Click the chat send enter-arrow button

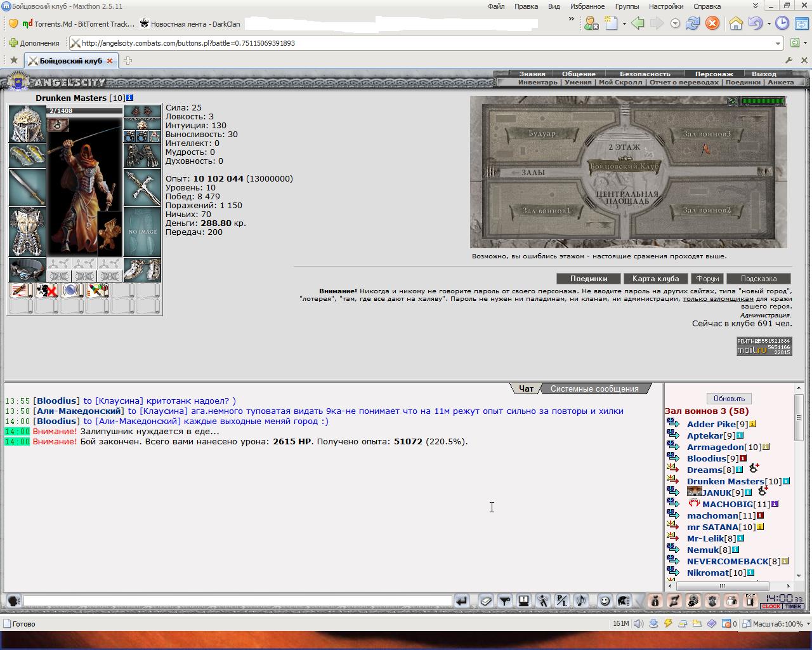462,600
